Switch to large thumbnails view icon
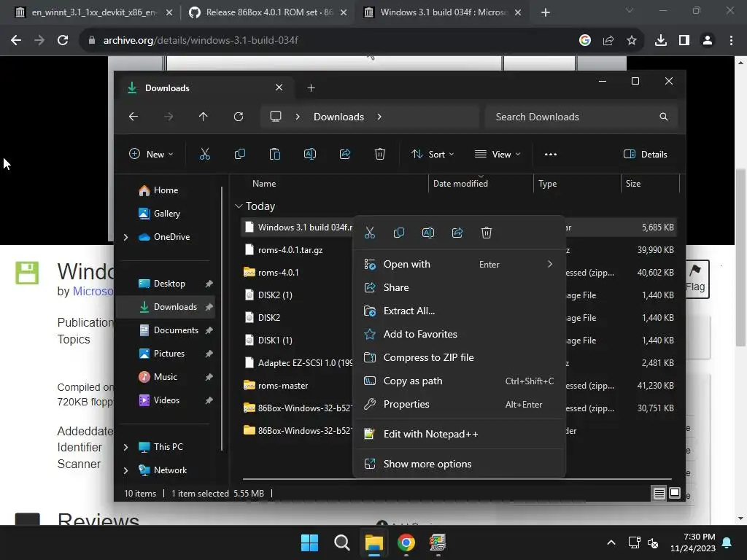This screenshot has width=747, height=560. coord(675,494)
